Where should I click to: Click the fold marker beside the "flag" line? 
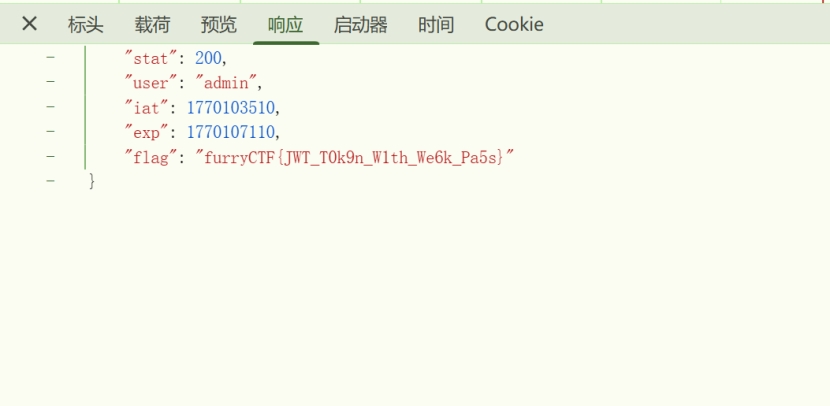click(50, 156)
